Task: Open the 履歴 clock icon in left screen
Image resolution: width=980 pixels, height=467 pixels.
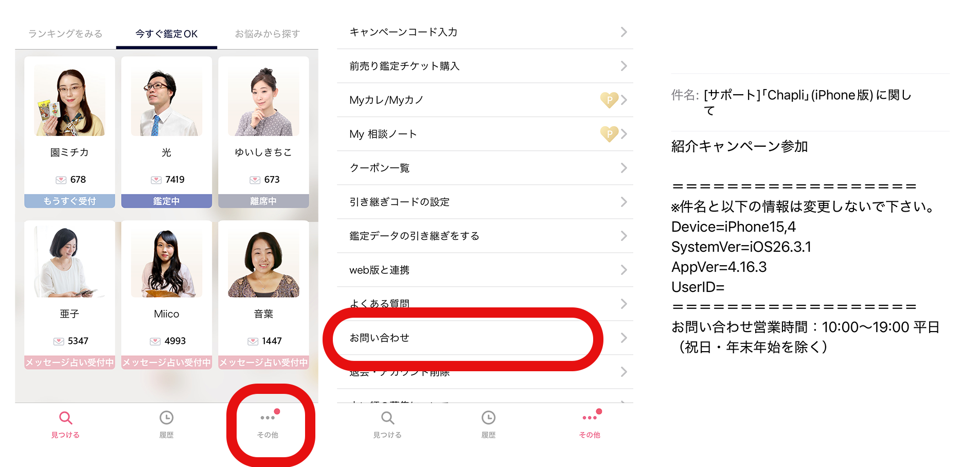Action: tap(166, 418)
